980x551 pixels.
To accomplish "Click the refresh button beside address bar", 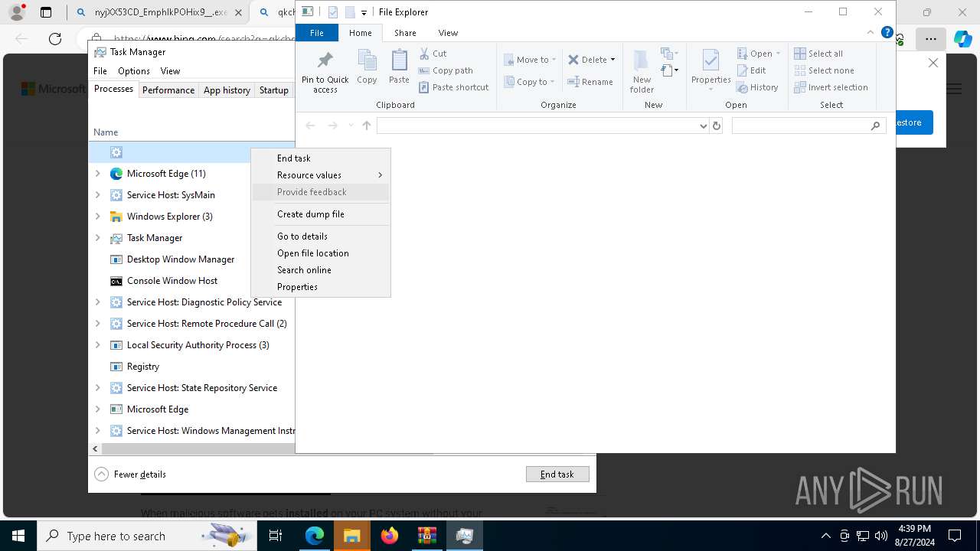I will [x=717, y=126].
